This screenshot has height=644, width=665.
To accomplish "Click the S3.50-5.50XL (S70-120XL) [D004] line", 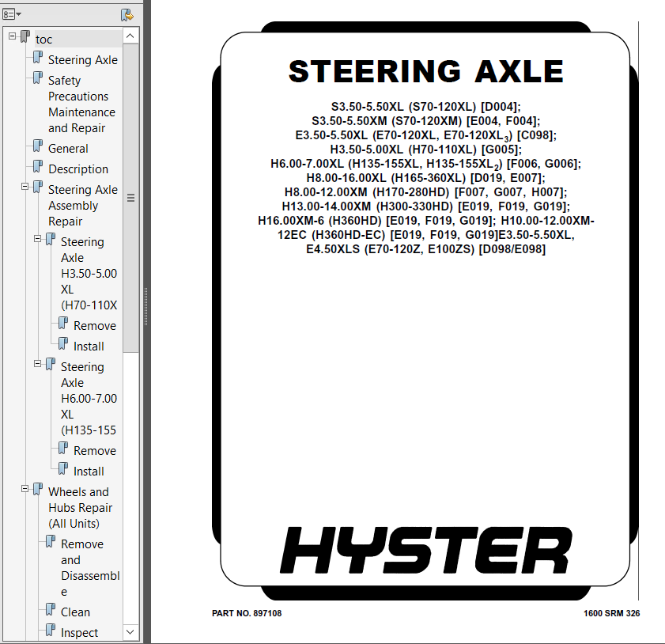I will [x=425, y=107].
